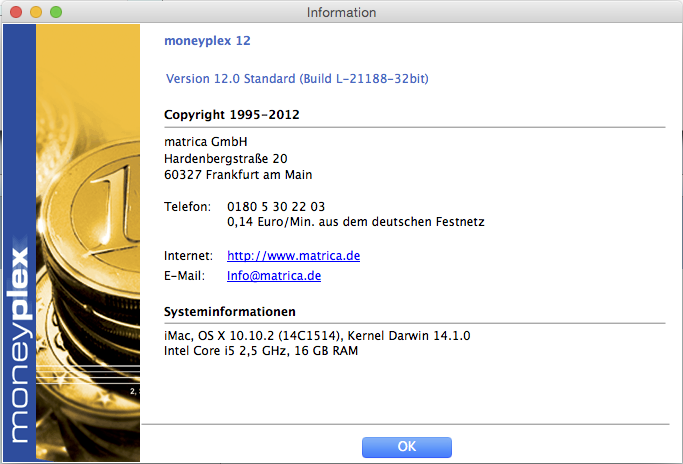Click the moneyplex coin artwork image
The width and height of the screenshot is (683, 464).
pos(88,243)
